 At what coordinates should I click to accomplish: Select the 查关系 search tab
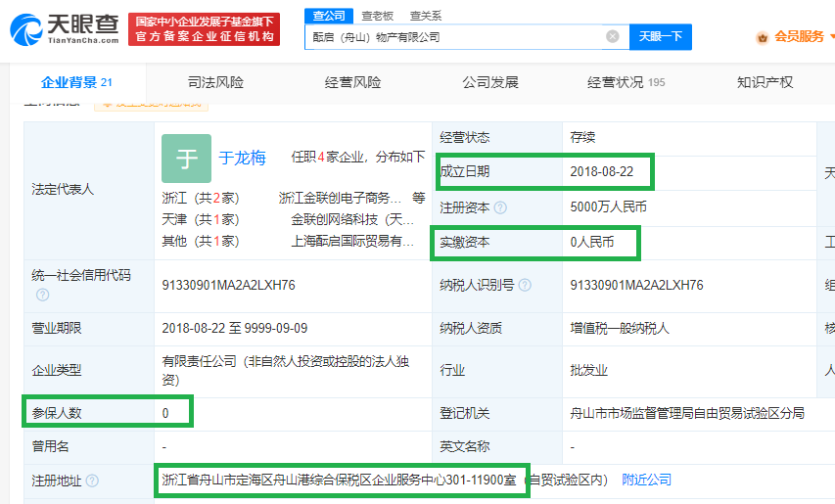point(426,16)
